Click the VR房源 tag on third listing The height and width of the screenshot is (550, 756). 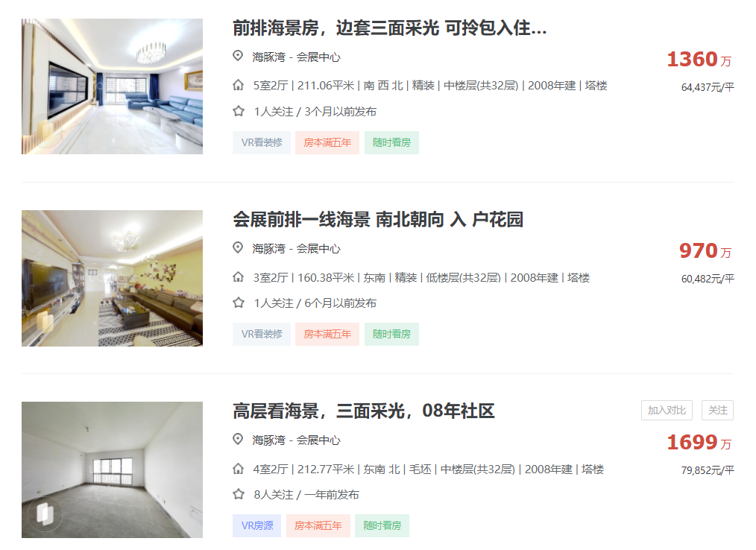(x=257, y=525)
